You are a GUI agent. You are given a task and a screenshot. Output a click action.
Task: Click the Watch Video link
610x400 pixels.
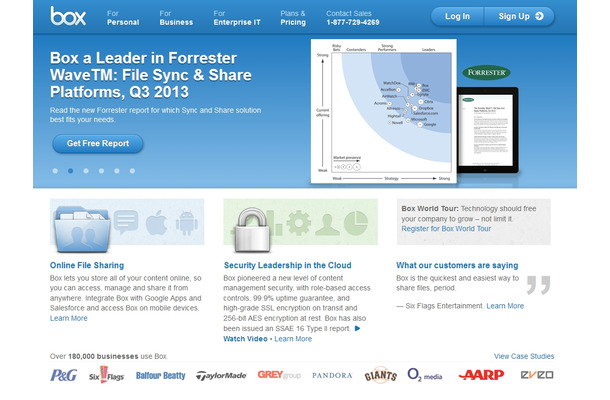tap(245, 339)
